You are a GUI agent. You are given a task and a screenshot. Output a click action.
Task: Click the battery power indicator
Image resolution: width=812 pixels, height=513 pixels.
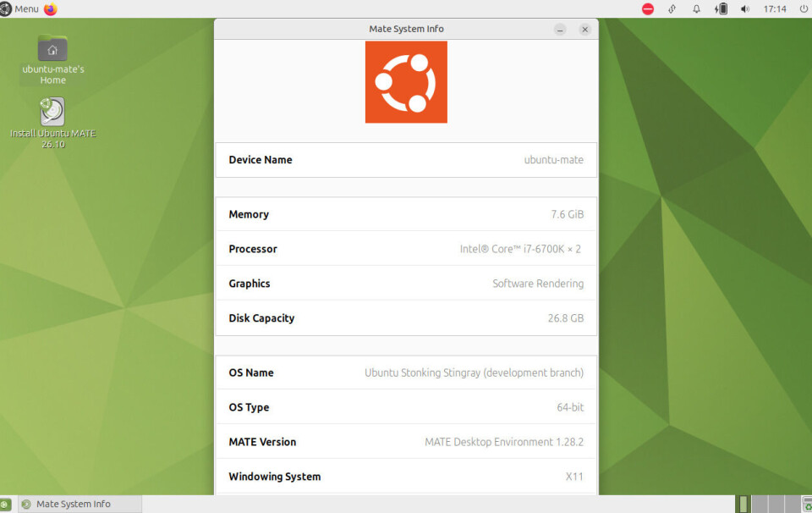coord(721,8)
